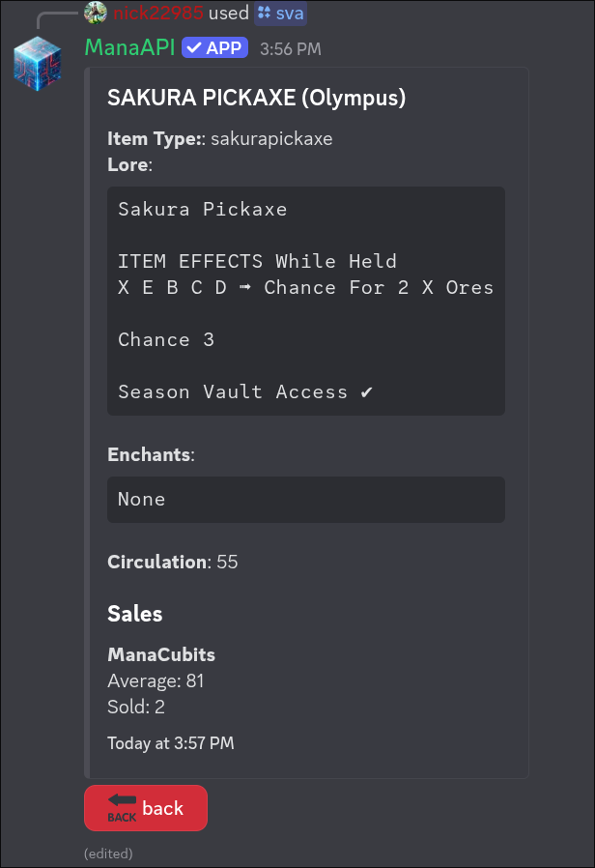Click the 3:56 PM message timestamp
This screenshot has width=595, height=868.
290,49
